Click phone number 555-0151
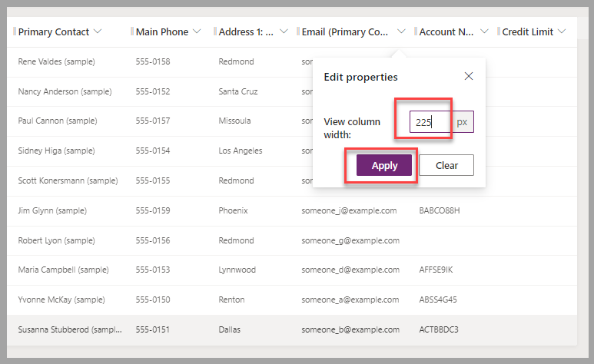This screenshot has width=594, height=364. [x=153, y=329]
